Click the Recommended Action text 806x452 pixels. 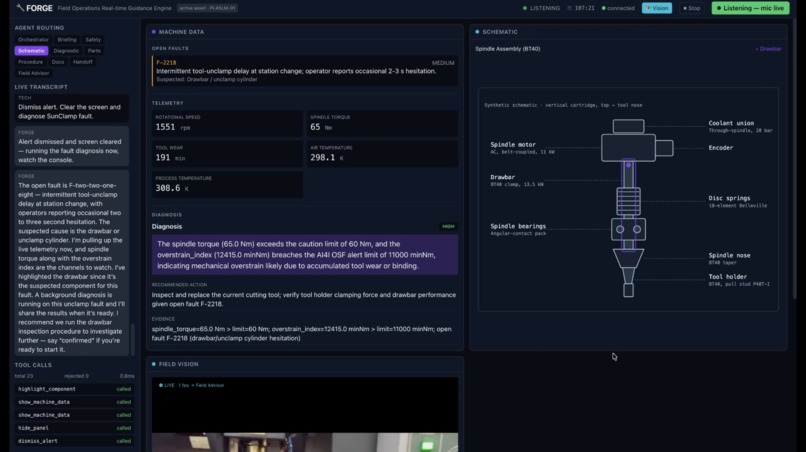coord(304,299)
